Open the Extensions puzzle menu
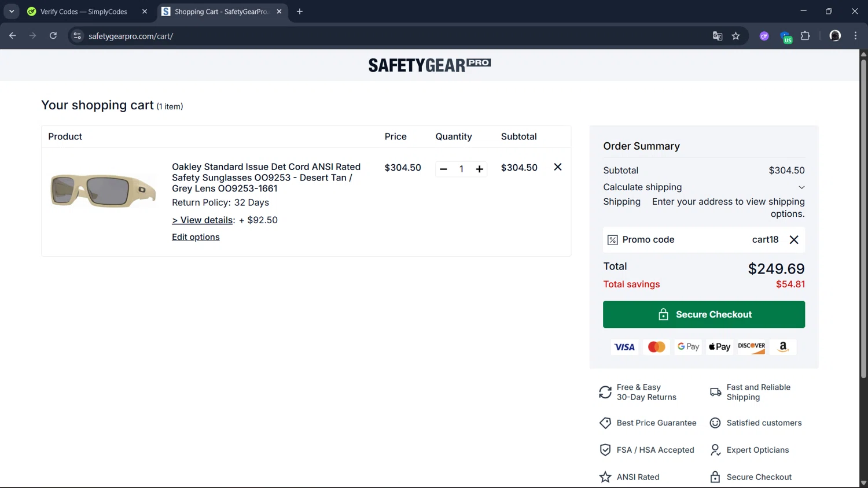The image size is (868, 488). (x=806, y=36)
